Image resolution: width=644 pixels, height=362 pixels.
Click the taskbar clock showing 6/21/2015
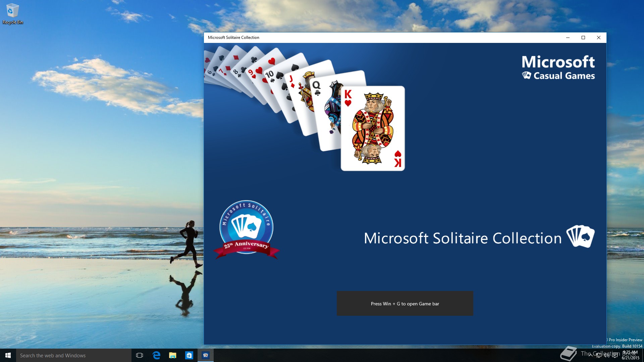click(x=631, y=355)
